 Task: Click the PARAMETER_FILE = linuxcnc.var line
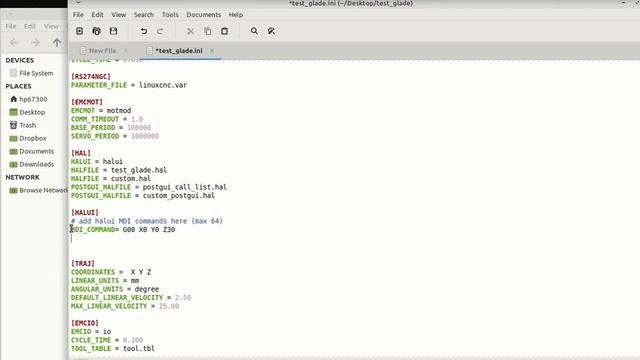click(x=129, y=85)
